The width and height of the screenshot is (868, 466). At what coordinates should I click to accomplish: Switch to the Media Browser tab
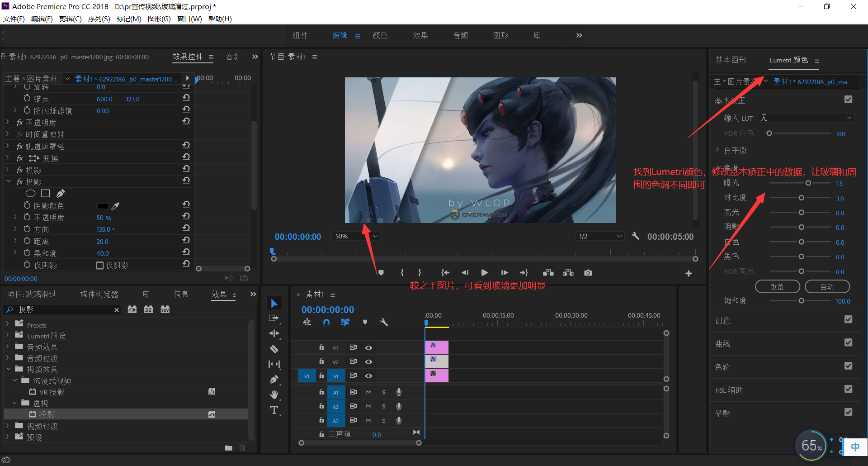(99, 295)
